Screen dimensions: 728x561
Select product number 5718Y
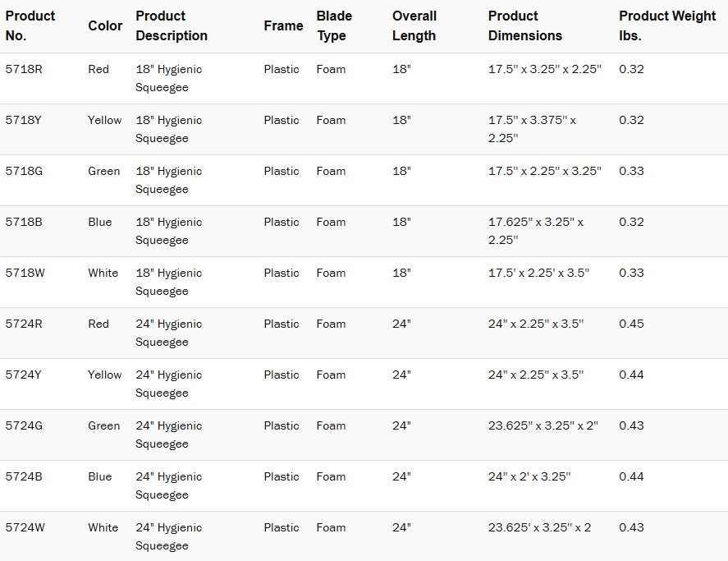click(23, 120)
